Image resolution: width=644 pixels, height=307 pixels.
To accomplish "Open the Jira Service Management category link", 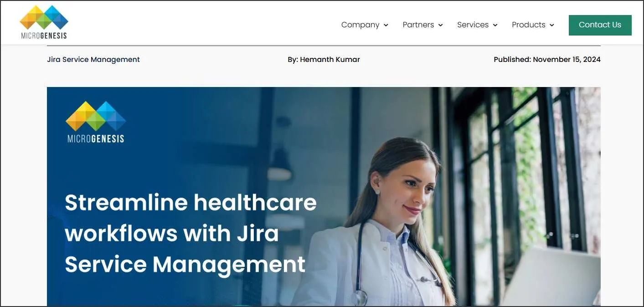I will pyautogui.click(x=93, y=59).
